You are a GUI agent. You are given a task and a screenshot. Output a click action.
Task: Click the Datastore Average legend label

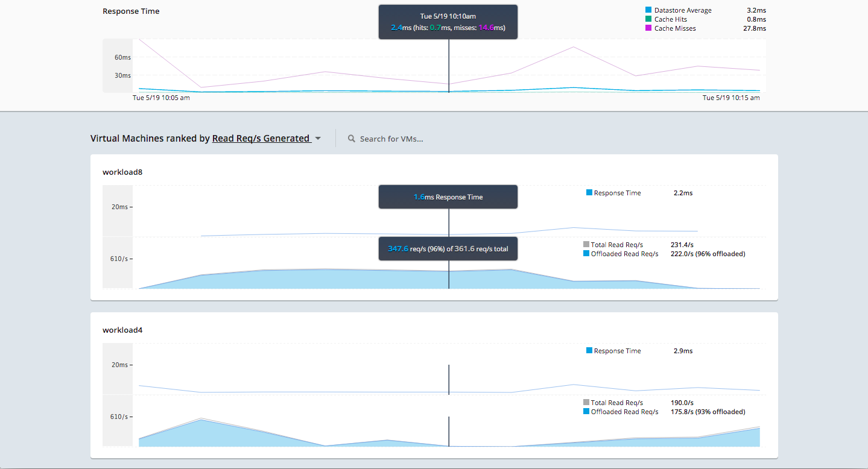tap(683, 10)
